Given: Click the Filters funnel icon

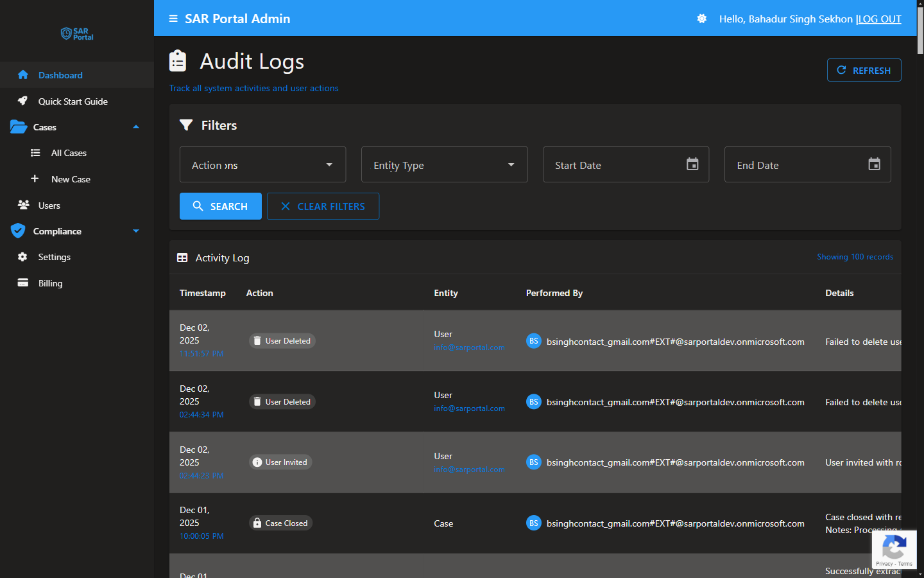Looking at the screenshot, I should [x=186, y=125].
